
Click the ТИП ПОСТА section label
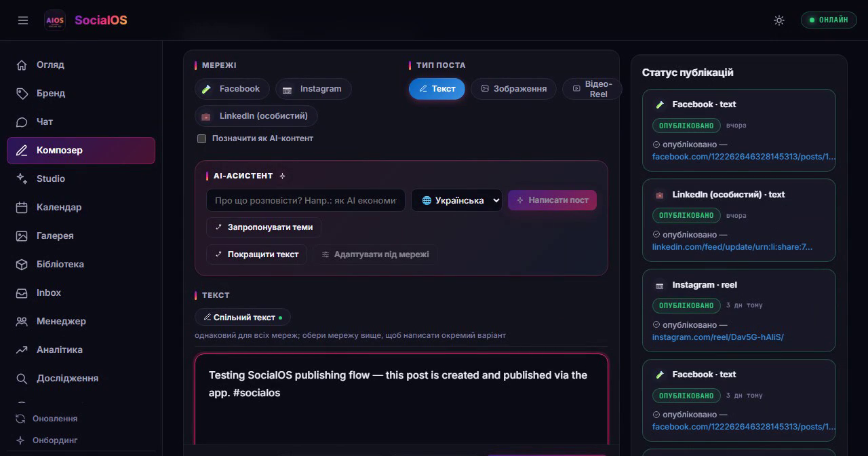point(441,65)
